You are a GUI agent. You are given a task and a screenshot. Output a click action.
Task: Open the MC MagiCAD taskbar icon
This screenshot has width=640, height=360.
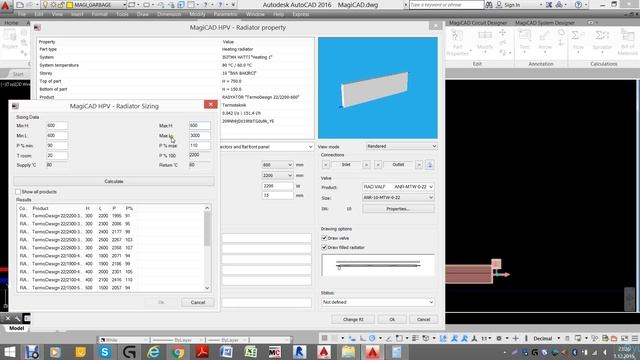point(275,352)
